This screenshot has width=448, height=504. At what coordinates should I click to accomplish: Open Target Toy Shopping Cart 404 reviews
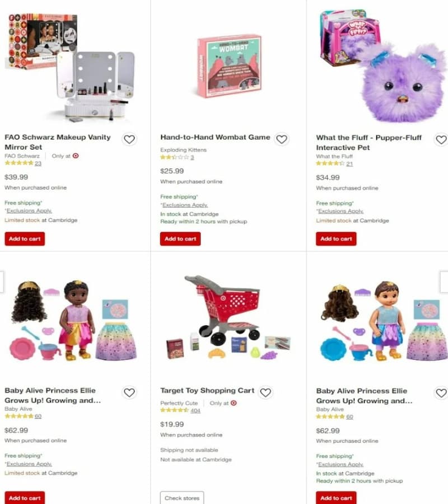180,410
